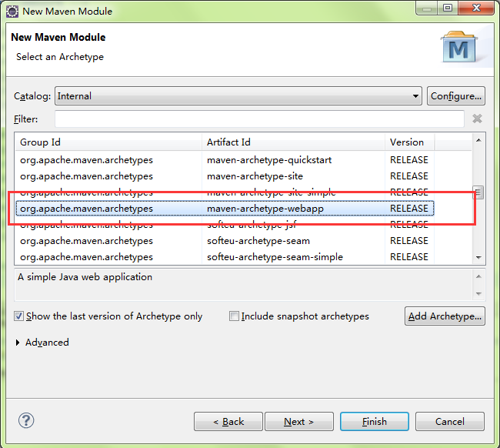This screenshot has width=500, height=448.
Task: Click the 'A simple Java web application' description
Action: click(85, 277)
